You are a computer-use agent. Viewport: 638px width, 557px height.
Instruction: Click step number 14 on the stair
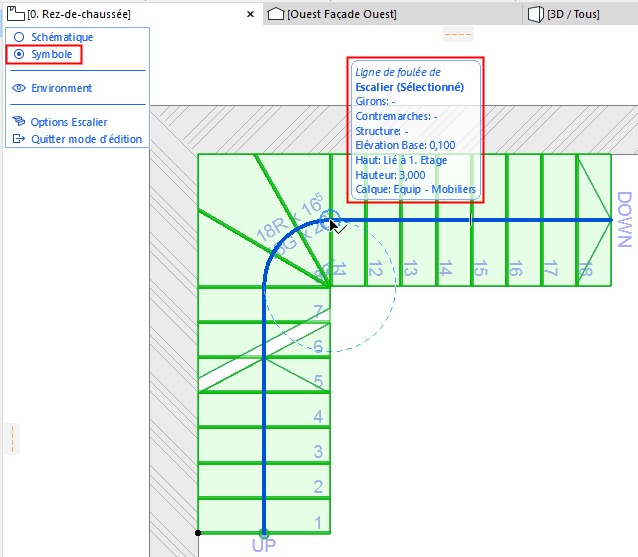[445, 269]
